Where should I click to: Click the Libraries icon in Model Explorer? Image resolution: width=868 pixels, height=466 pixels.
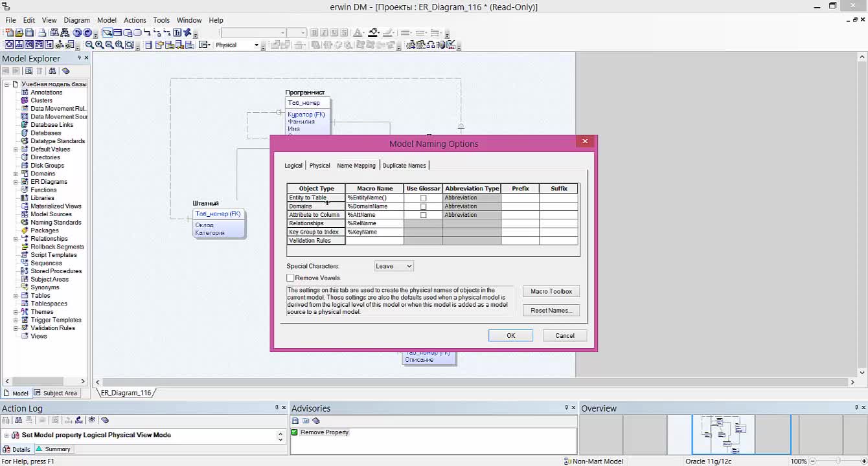[25, 198]
